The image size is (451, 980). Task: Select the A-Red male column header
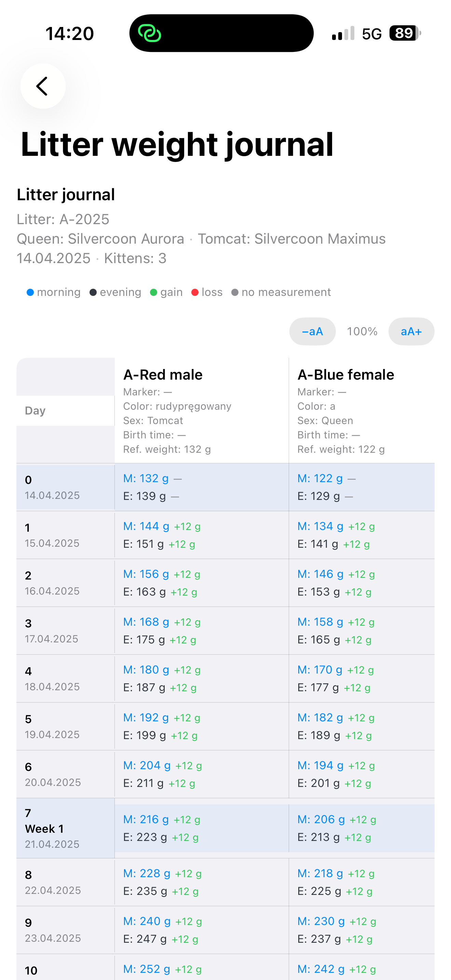pos(163,375)
